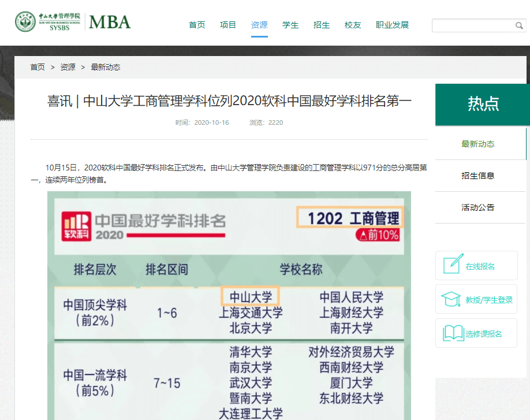Focus the site search input field
This screenshot has height=420, width=530.
point(472,25)
